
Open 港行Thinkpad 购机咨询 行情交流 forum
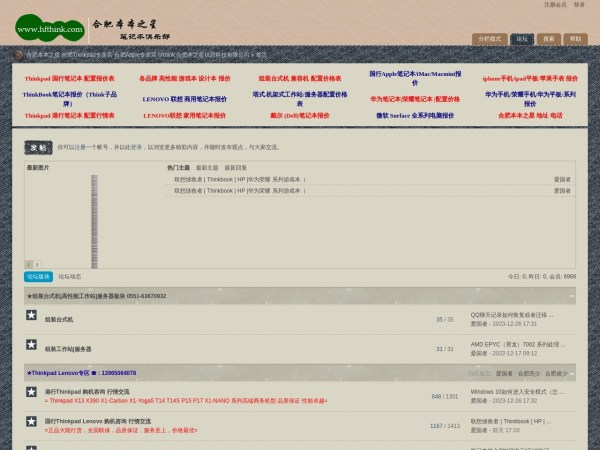(x=87, y=392)
